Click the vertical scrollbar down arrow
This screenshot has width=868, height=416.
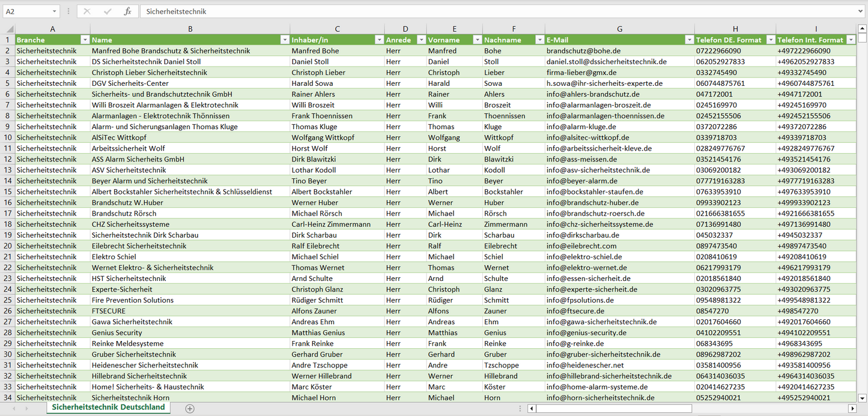863,397
